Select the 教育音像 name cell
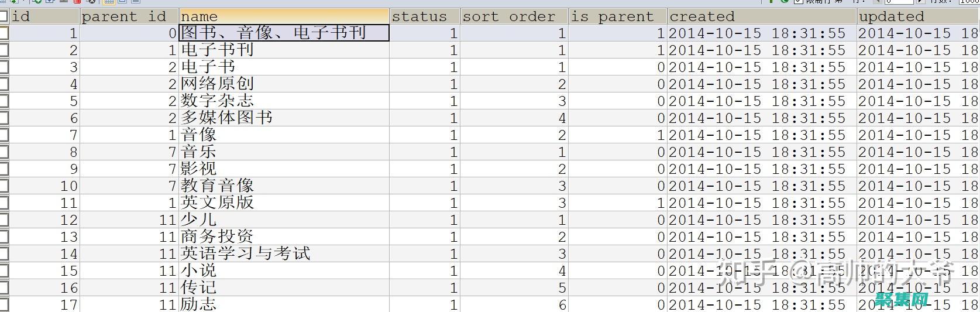The height and width of the screenshot is (312, 980). [x=218, y=186]
